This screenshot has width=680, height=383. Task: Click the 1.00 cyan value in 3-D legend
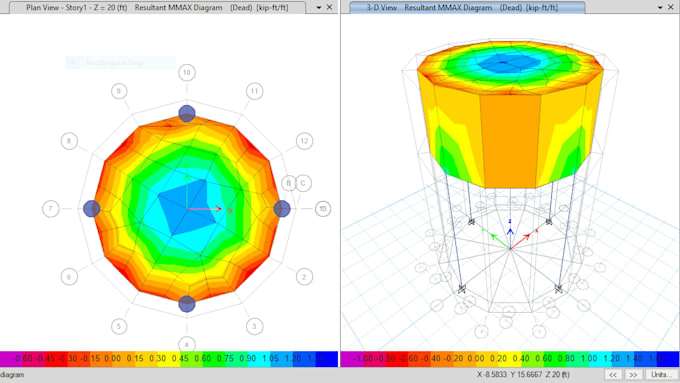589,359
